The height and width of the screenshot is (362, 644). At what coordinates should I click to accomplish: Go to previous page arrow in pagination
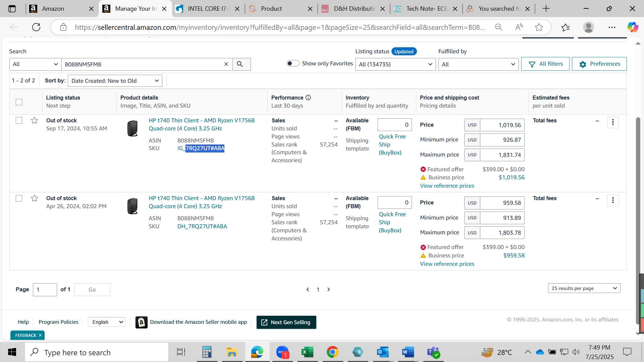pos(308,289)
